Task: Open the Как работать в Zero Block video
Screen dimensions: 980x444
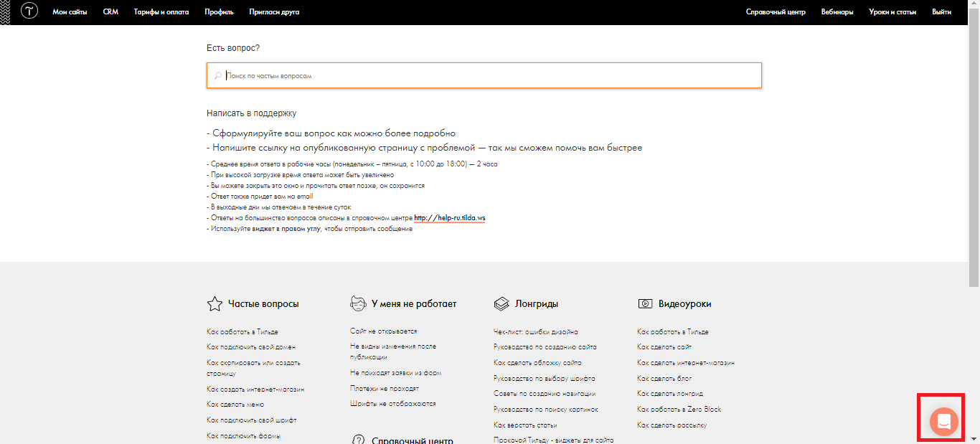Action: tap(679, 410)
